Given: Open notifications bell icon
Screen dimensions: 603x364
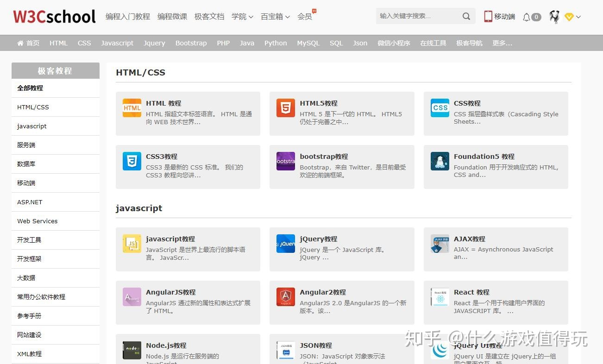Looking at the screenshot, I should point(527,17).
